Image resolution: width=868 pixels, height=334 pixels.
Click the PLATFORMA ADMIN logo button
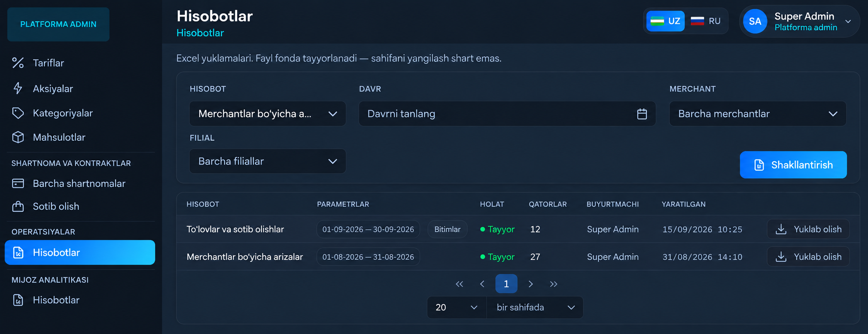pyautogui.click(x=58, y=24)
